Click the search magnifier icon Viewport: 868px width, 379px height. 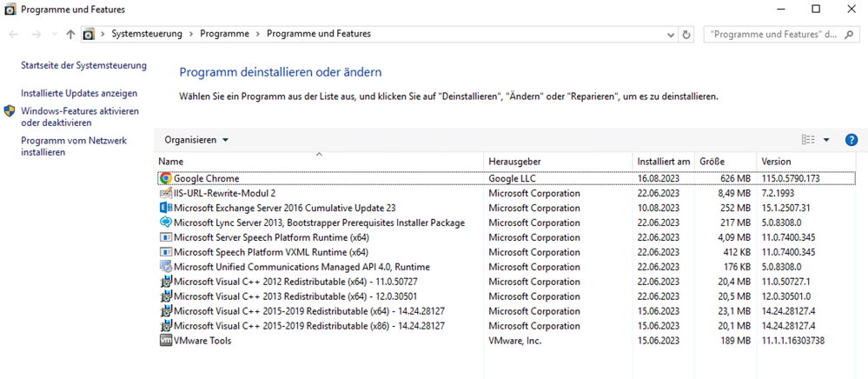(848, 34)
